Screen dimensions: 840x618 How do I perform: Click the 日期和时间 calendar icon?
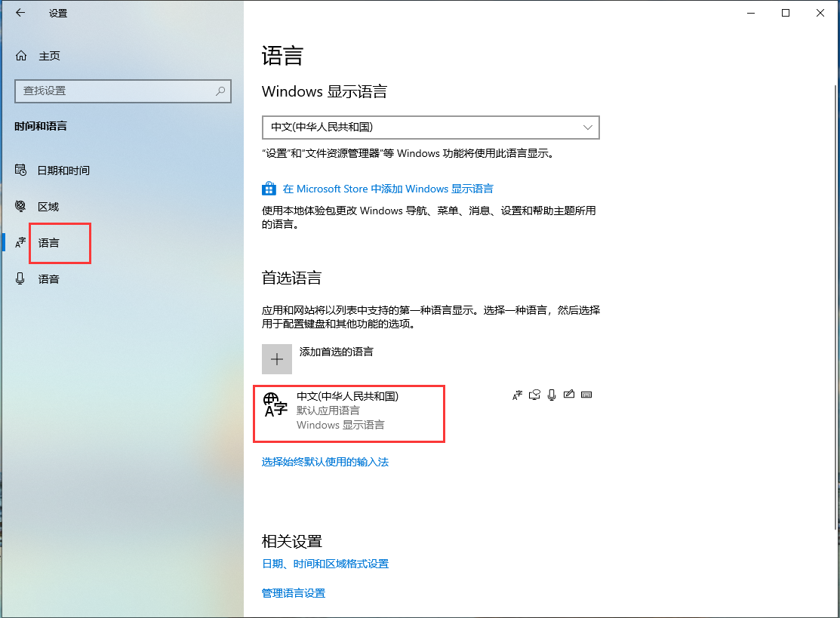tap(20, 171)
